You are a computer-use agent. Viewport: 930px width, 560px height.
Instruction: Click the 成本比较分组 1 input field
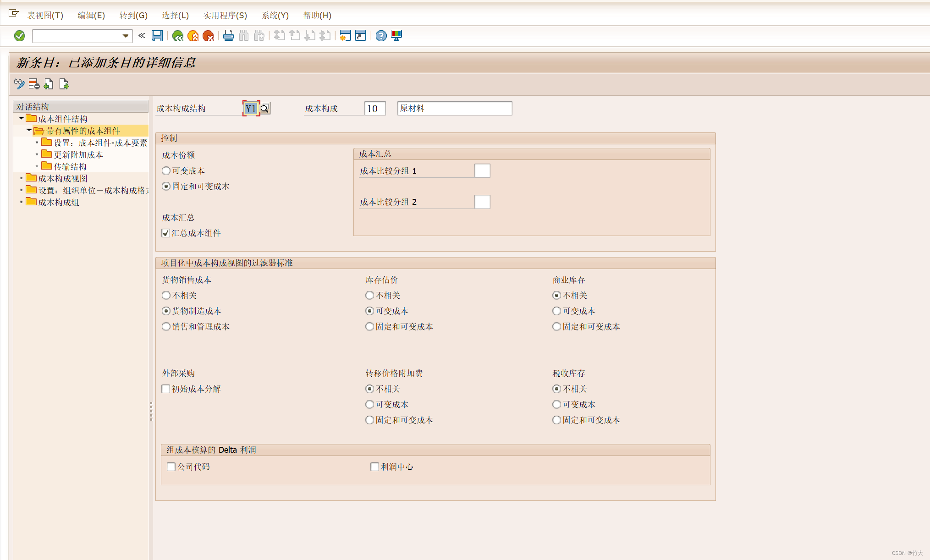click(x=482, y=171)
